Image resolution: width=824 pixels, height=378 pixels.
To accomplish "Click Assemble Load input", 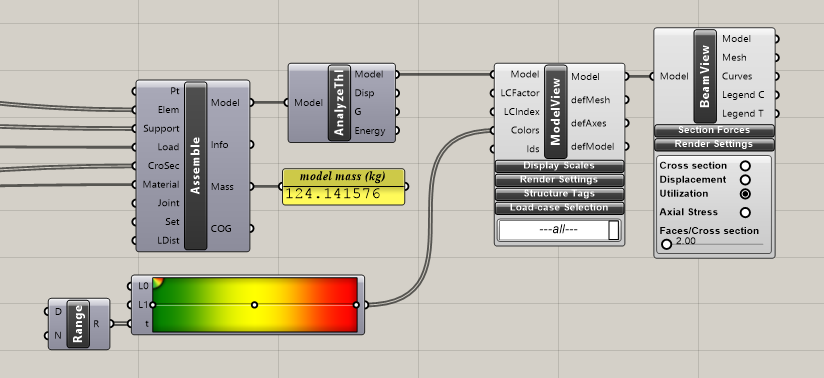I will 168,147.
